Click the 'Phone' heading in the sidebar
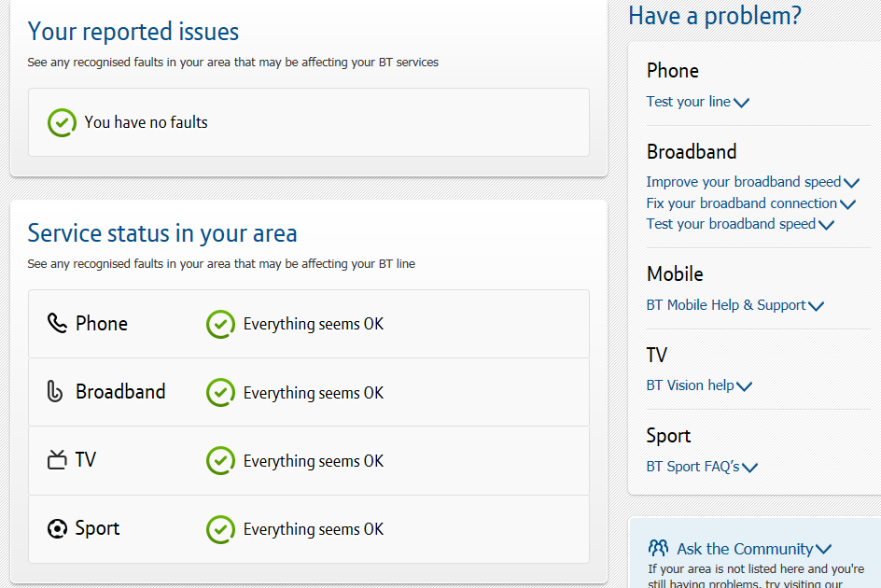 [673, 71]
